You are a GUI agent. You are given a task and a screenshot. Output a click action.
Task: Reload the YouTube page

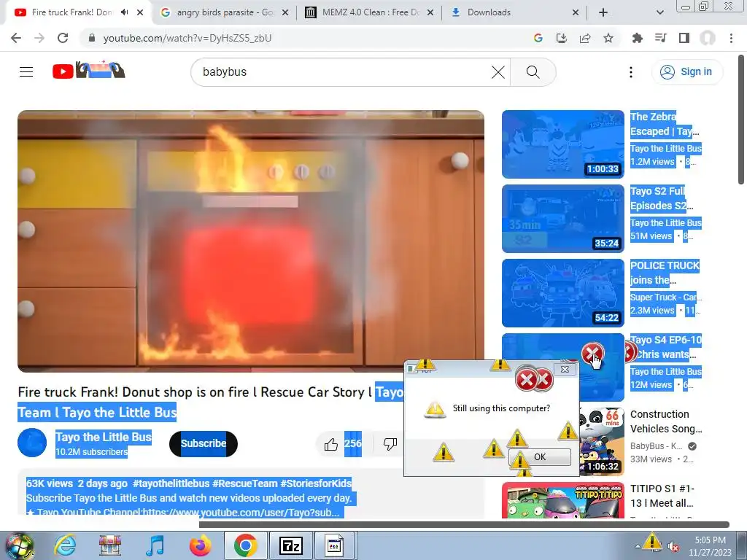pos(63,38)
